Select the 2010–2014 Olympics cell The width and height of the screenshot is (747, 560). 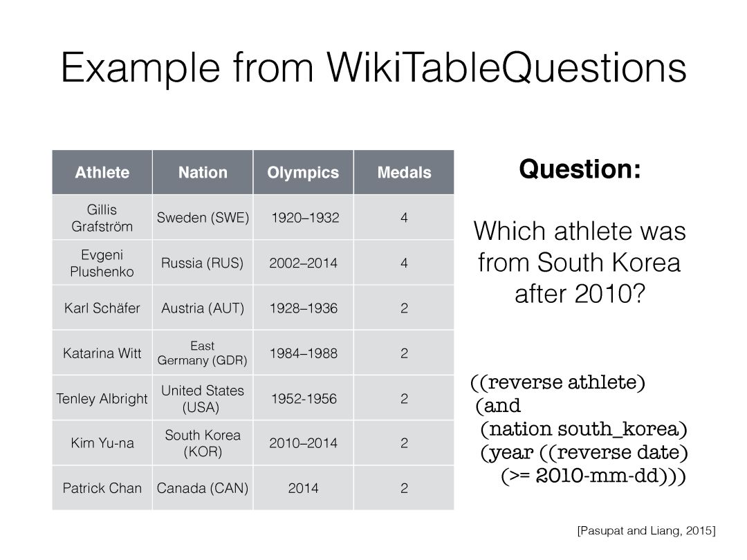303,443
